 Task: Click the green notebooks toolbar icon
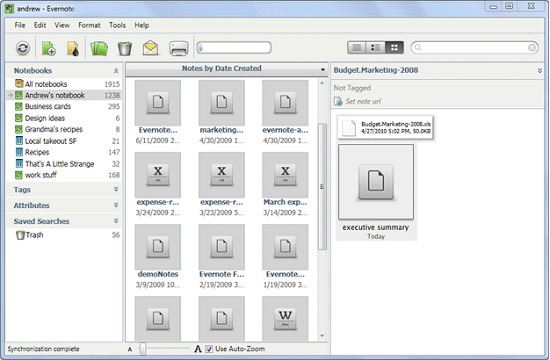pyautogui.click(x=99, y=48)
